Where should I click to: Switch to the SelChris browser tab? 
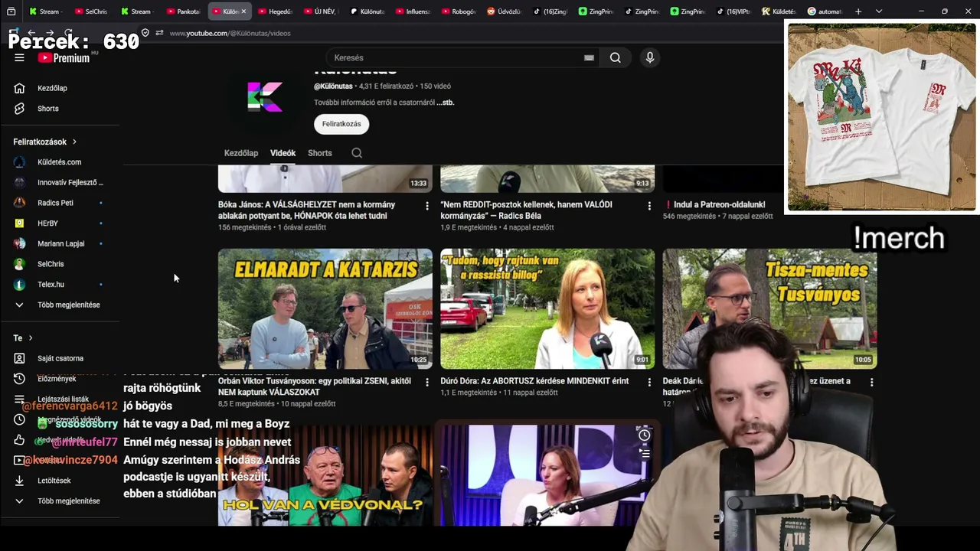(x=92, y=11)
